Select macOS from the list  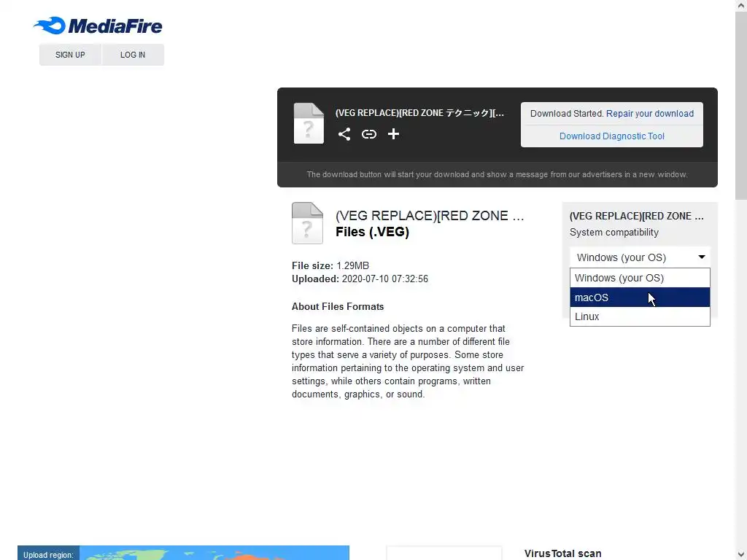click(x=640, y=297)
